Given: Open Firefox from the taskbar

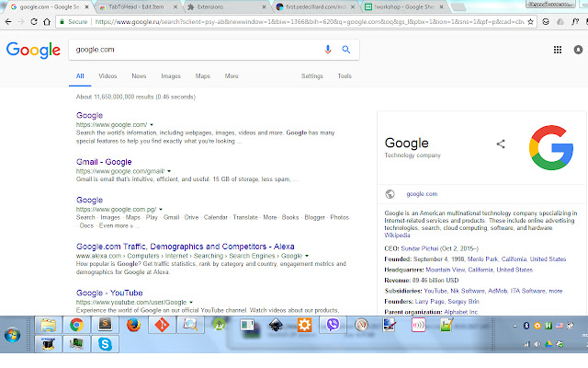Looking at the screenshot, I should click(134, 324).
